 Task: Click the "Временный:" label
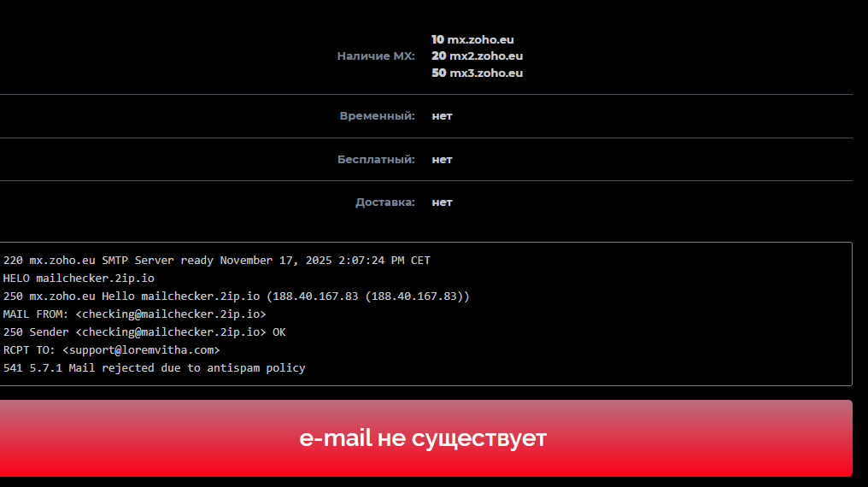377,116
